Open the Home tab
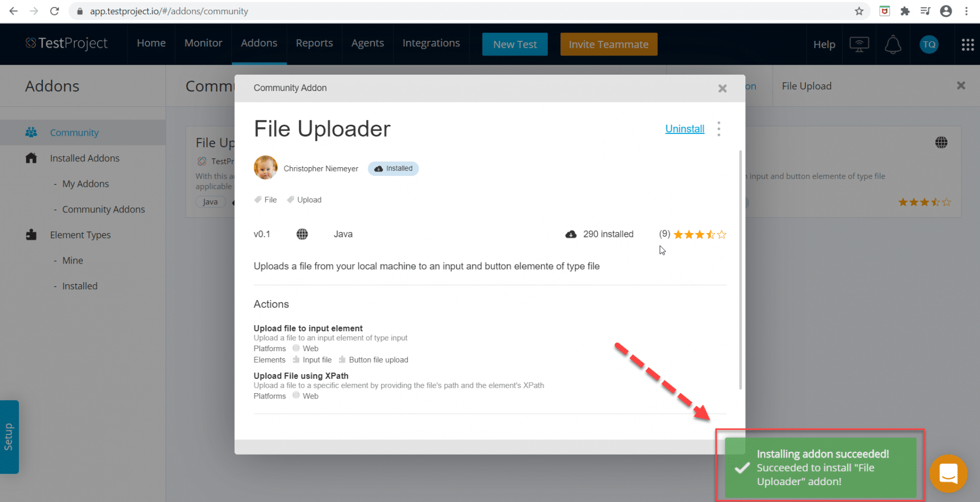This screenshot has height=502, width=980. 151,43
